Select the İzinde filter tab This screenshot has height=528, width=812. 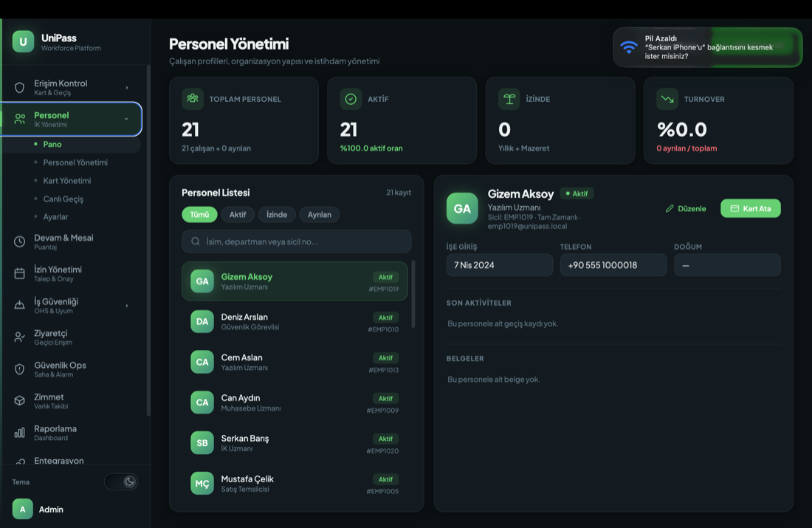click(277, 214)
